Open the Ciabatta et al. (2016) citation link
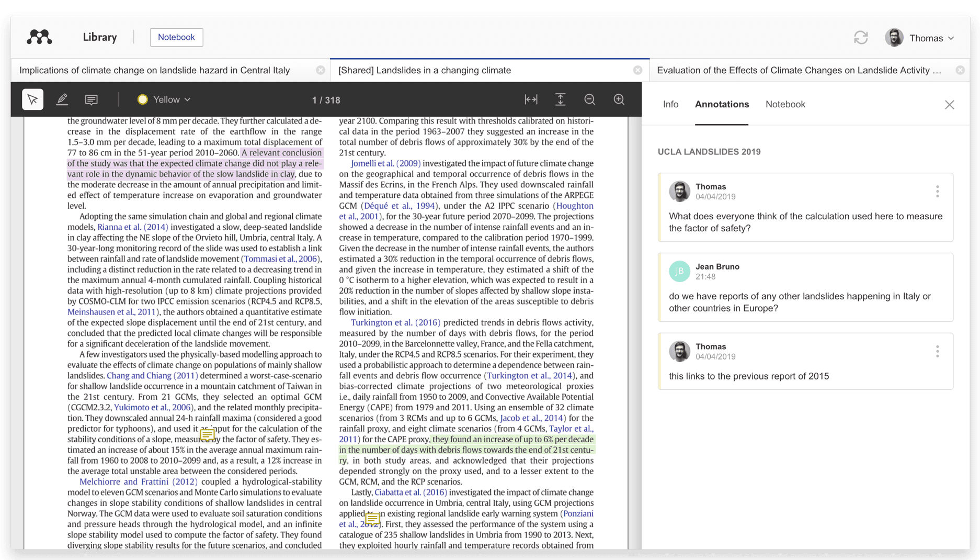Viewport: 980px width, 560px height. [x=411, y=492]
